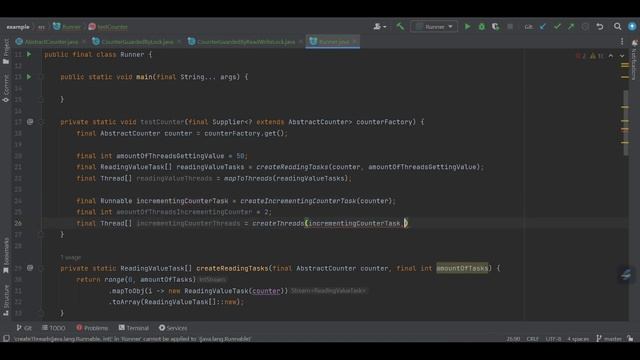Image resolution: width=640 pixels, height=360 pixels.
Task: Go to next highlighted error arrow
Action: 622,56
